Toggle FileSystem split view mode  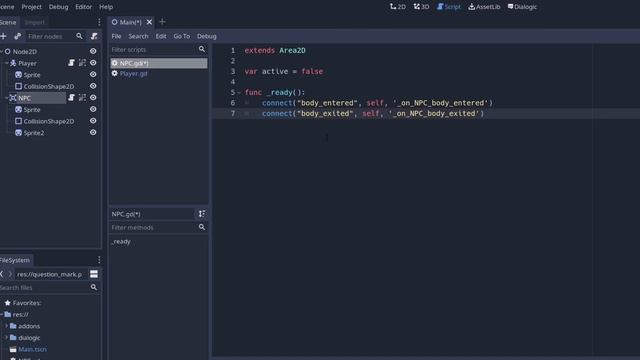pyautogui.click(x=94, y=274)
